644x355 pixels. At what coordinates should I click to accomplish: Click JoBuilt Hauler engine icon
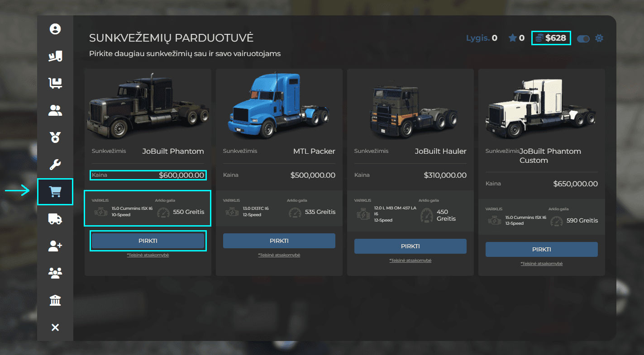(363, 214)
